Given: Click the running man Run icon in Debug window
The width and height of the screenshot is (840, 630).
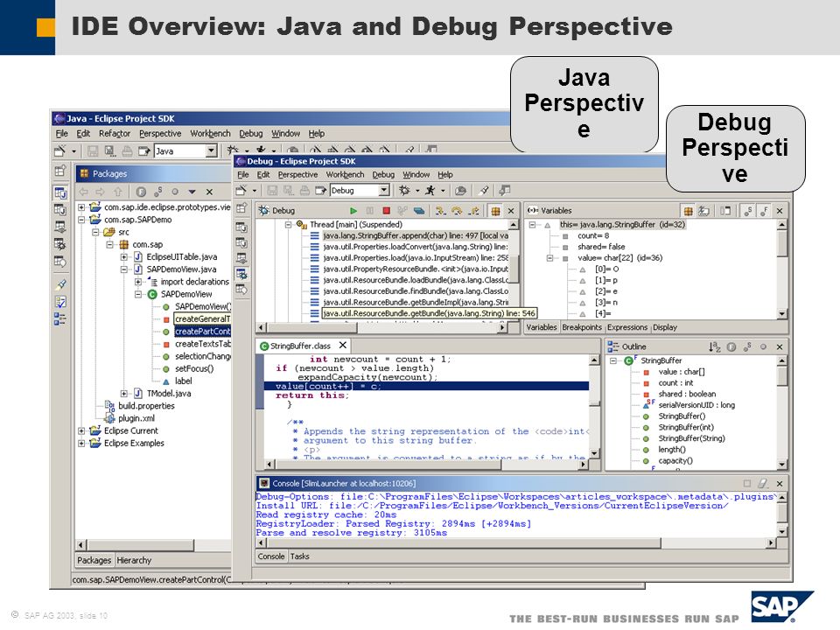Looking at the screenshot, I should (x=430, y=190).
